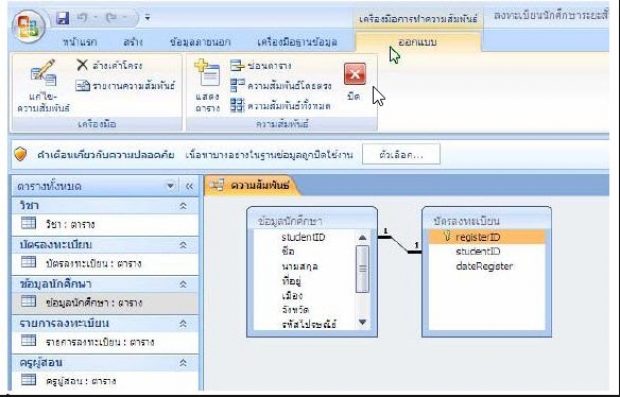Select the เมือง field
The height and width of the screenshot is (397, 620).
[292, 296]
